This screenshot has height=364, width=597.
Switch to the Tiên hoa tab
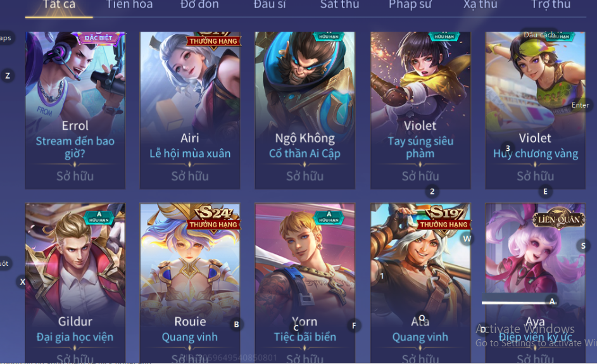coord(129,5)
